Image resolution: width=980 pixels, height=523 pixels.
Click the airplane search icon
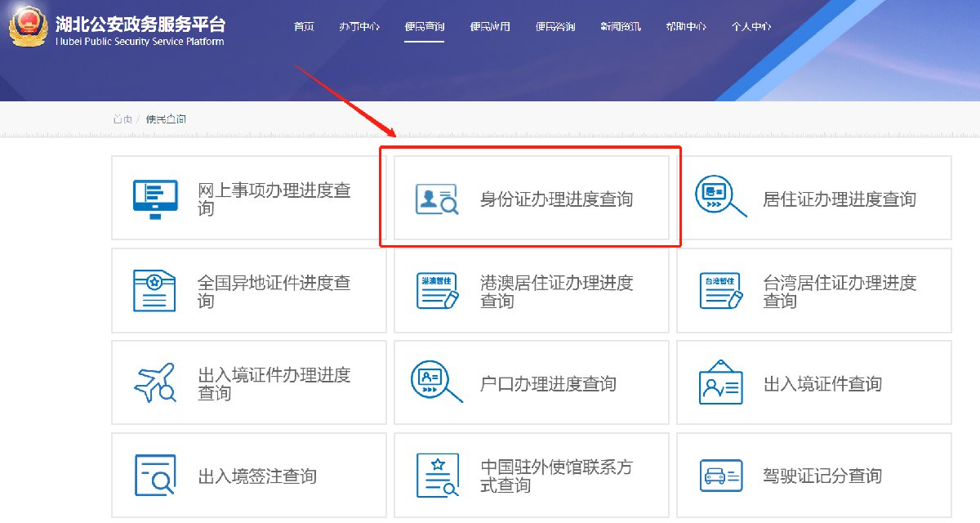155,382
